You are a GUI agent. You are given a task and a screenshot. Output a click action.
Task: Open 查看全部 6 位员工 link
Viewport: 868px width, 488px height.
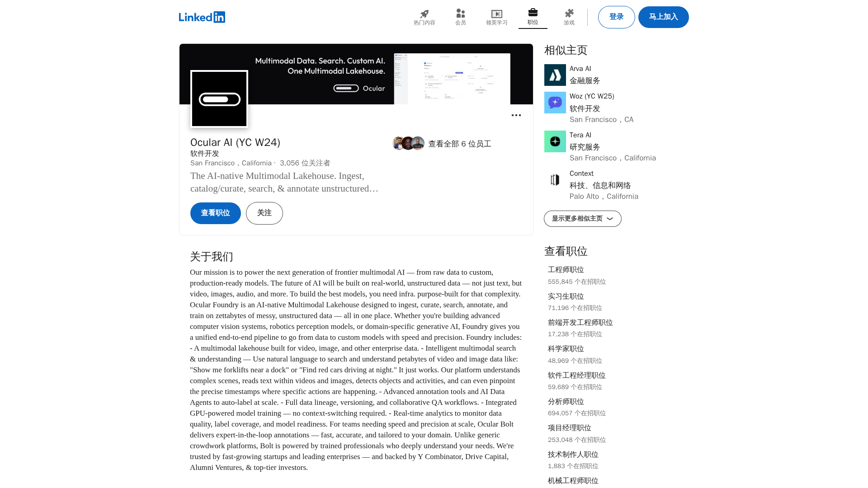[459, 144]
